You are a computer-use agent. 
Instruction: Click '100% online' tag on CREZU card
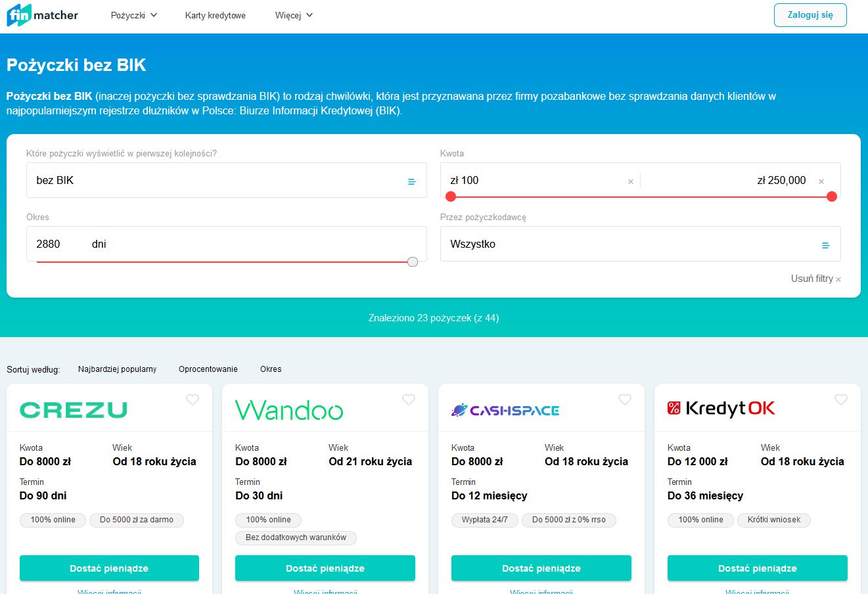click(53, 520)
